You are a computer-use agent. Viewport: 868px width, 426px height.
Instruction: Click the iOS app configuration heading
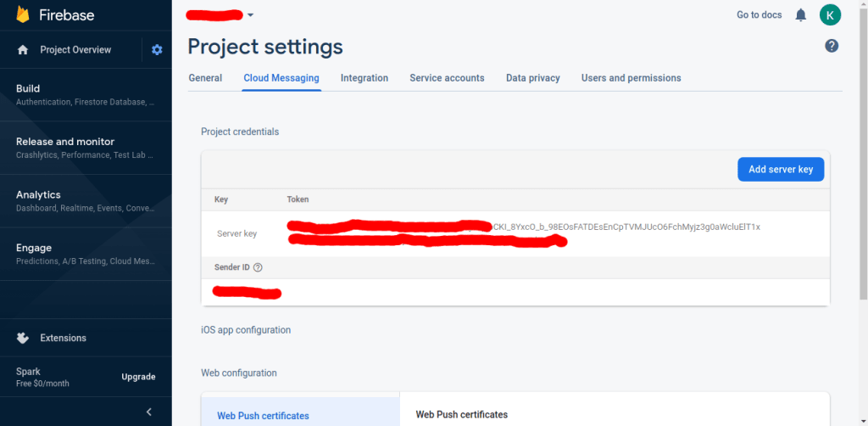tap(246, 330)
